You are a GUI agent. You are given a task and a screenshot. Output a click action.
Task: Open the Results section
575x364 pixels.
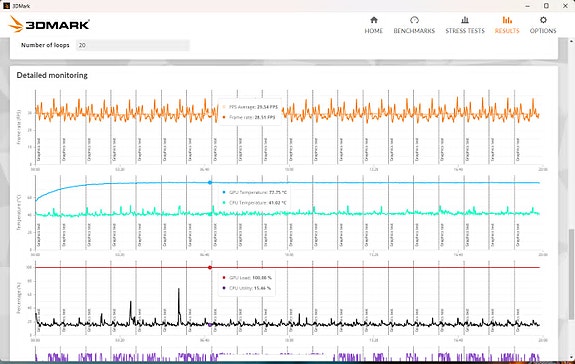pyautogui.click(x=507, y=25)
